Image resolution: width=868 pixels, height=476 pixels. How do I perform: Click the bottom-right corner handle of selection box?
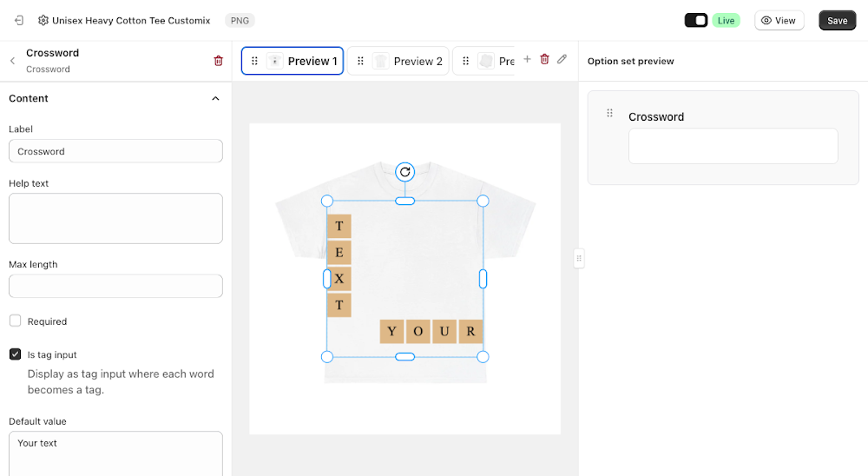pos(483,357)
